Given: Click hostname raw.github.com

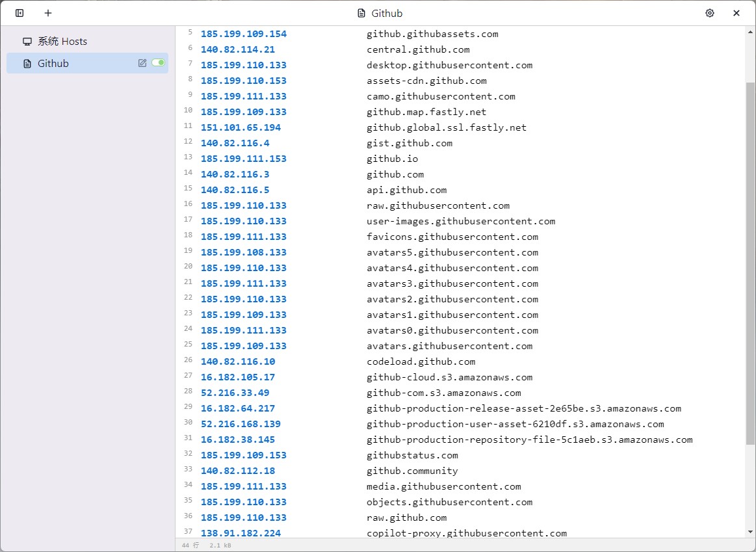Looking at the screenshot, I should pos(406,518).
